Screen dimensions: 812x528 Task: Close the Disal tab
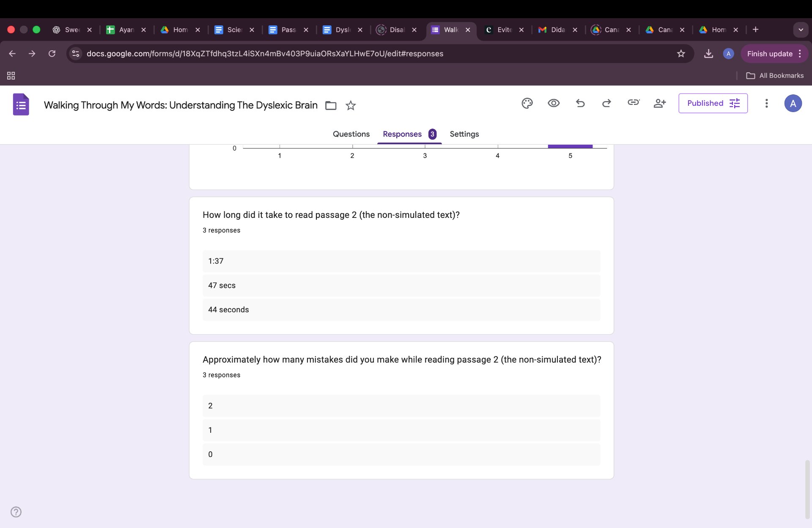tap(414, 30)
